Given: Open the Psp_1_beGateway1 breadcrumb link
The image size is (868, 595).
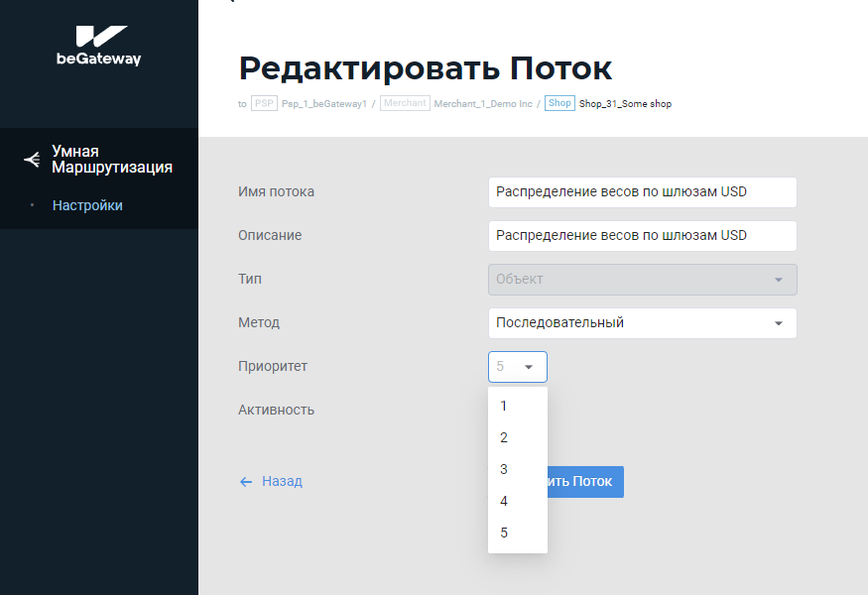Looking at the screenshot, I should pyautogui.click(x=324, y=103).
